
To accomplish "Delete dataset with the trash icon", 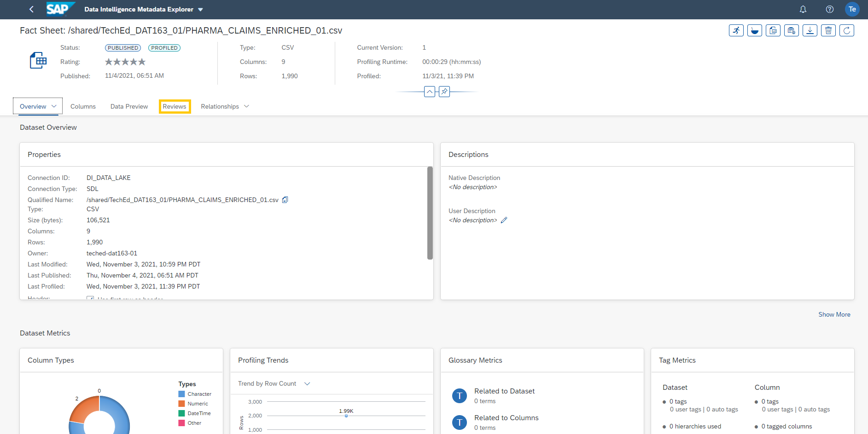I will tap(828, 30).
